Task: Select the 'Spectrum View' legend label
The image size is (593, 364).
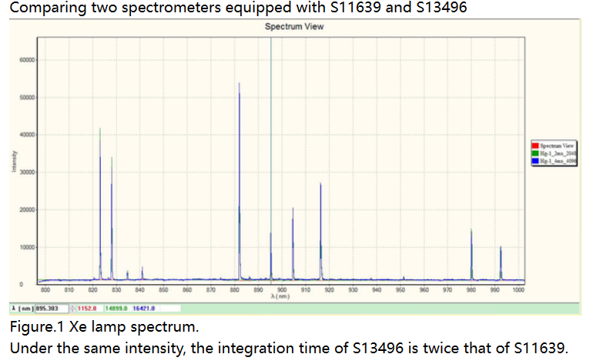Action: (x=557, y=145)
